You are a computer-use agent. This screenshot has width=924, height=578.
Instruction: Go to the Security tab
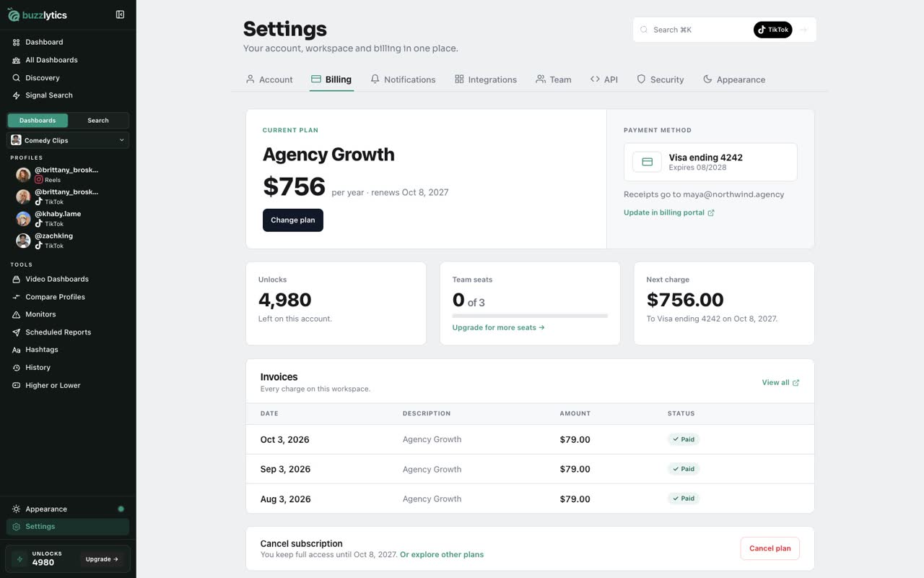click(x=661, y=79)
